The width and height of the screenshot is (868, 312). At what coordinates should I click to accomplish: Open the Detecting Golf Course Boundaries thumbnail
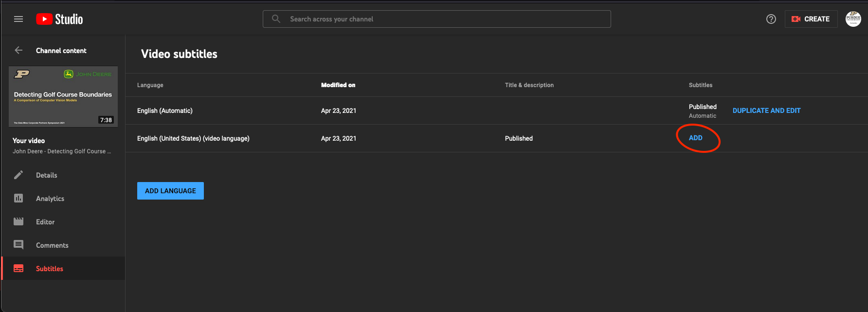(x=63, y=96)
